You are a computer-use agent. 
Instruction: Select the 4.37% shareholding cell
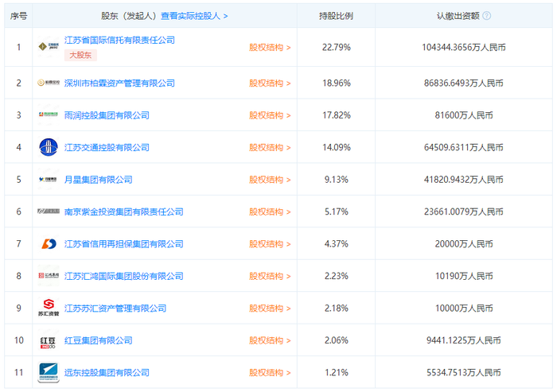pyautogui.click(x=336, y=244)
